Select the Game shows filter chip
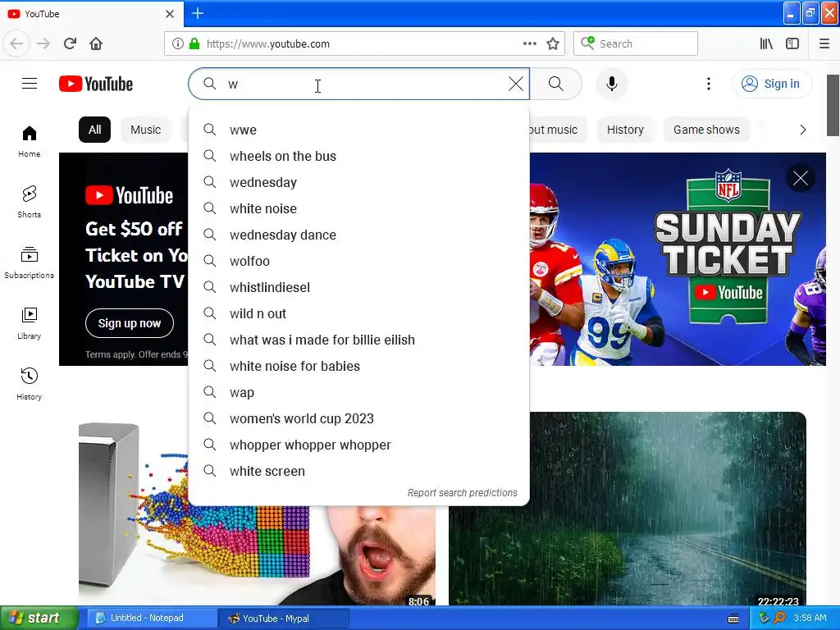The width and height of the screenshot is (840, 630). point(706,130)
